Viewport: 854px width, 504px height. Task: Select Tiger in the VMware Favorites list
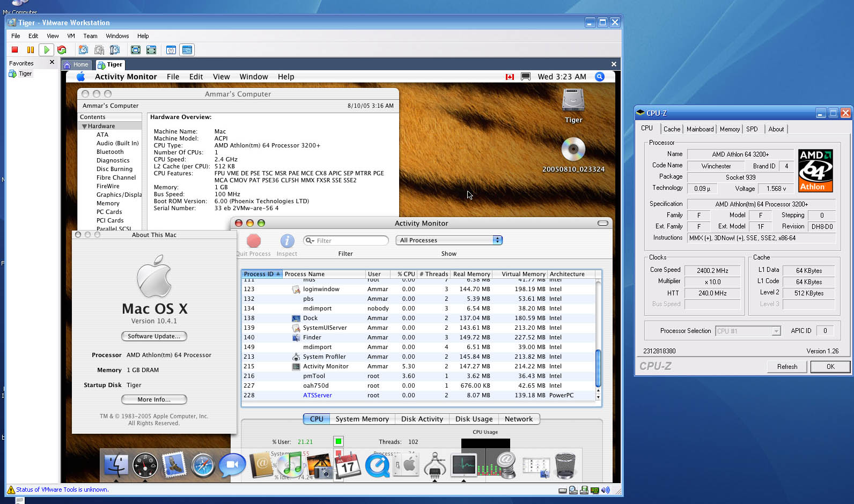coord(21,74)
